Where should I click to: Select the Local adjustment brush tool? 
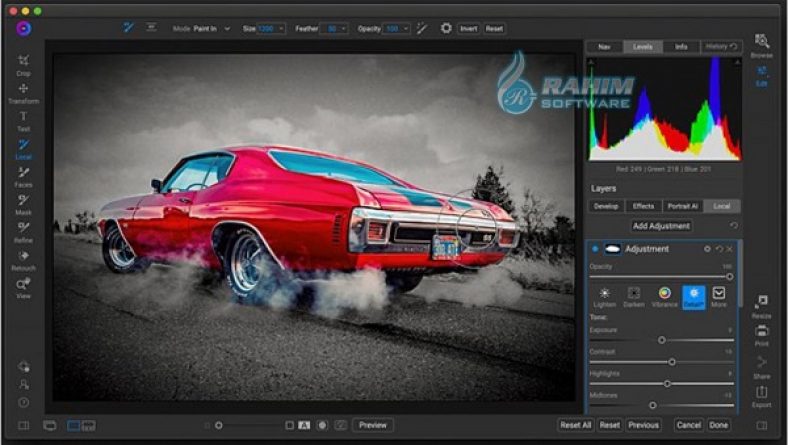tap(23, 149)
